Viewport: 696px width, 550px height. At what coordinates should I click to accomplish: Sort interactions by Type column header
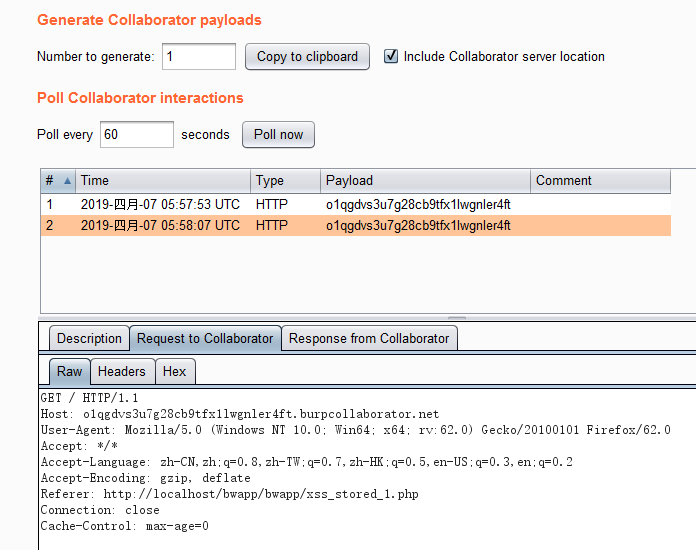pyautogui.click(x=284, y=181)
